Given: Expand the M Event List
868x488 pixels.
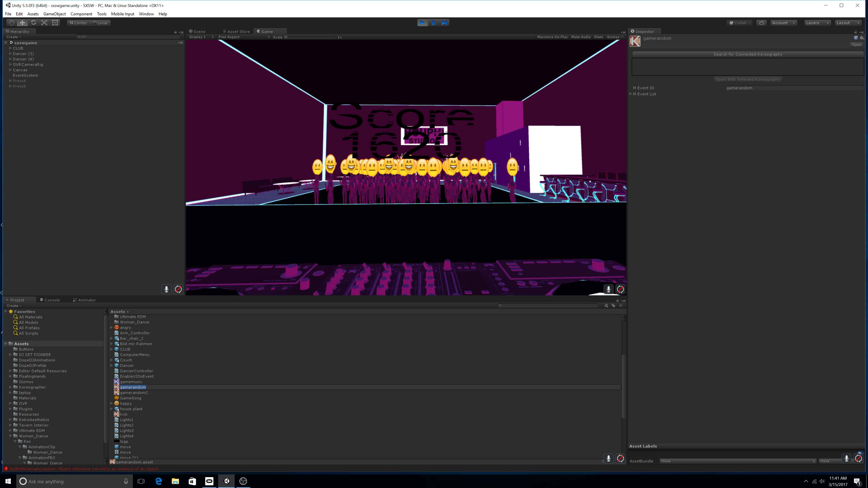Looking at the screenshot, I should (x=630, y=94).
